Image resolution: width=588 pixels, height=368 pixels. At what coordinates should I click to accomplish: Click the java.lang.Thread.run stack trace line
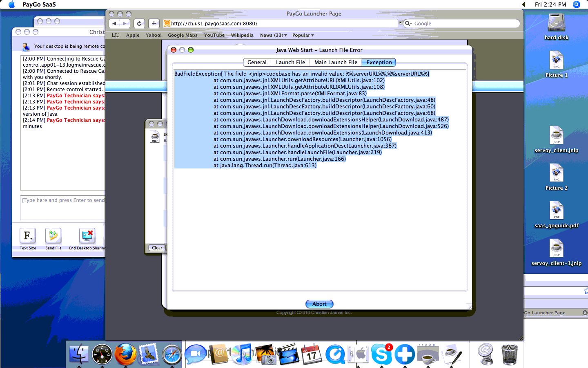point(265,165)
